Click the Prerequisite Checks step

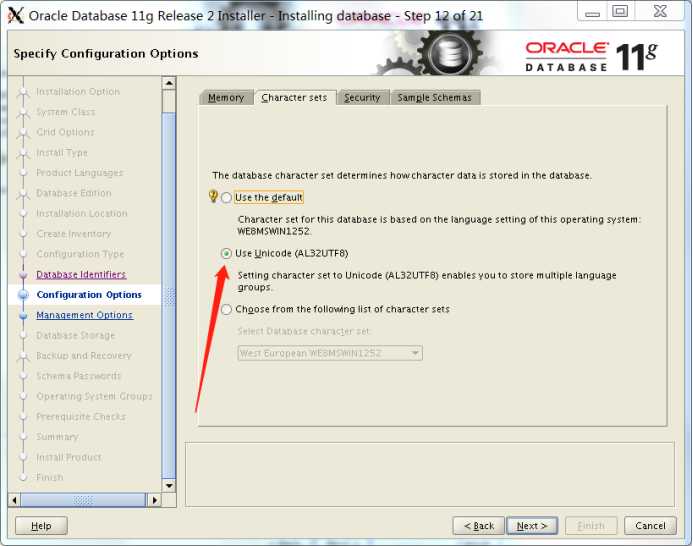81,417
